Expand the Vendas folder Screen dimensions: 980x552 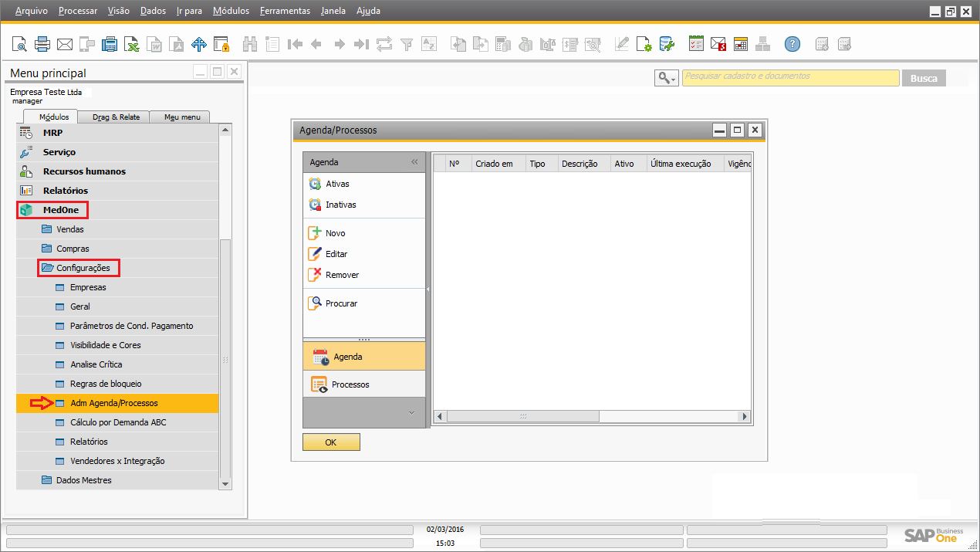[70, 229]
